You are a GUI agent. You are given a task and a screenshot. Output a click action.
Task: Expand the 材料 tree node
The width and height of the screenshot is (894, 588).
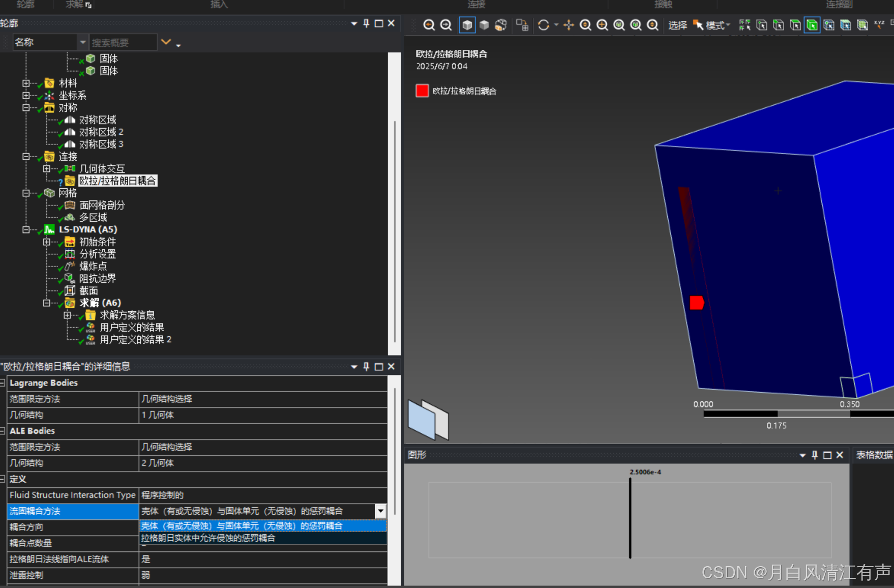(x=26, y=83)
